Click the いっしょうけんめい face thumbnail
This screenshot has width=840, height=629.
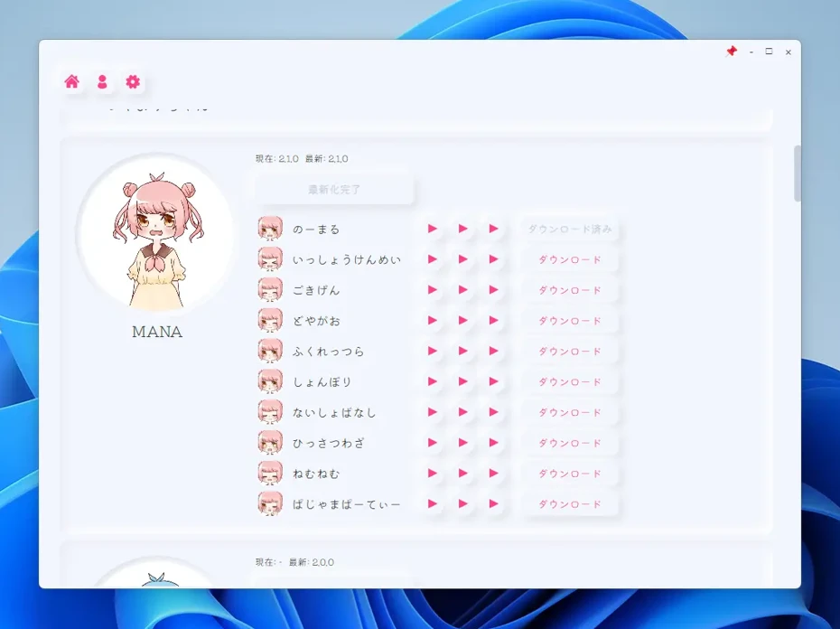[270, 259]
